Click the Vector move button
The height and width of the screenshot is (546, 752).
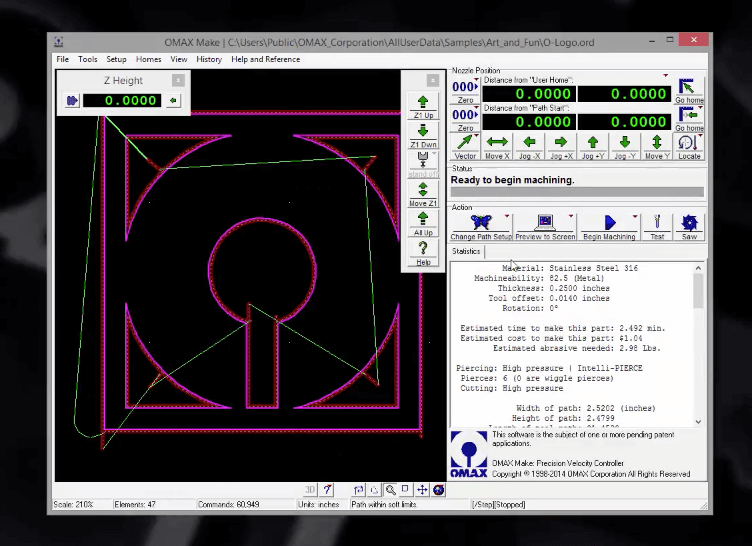pyautogui.click(x=465, y=147)
